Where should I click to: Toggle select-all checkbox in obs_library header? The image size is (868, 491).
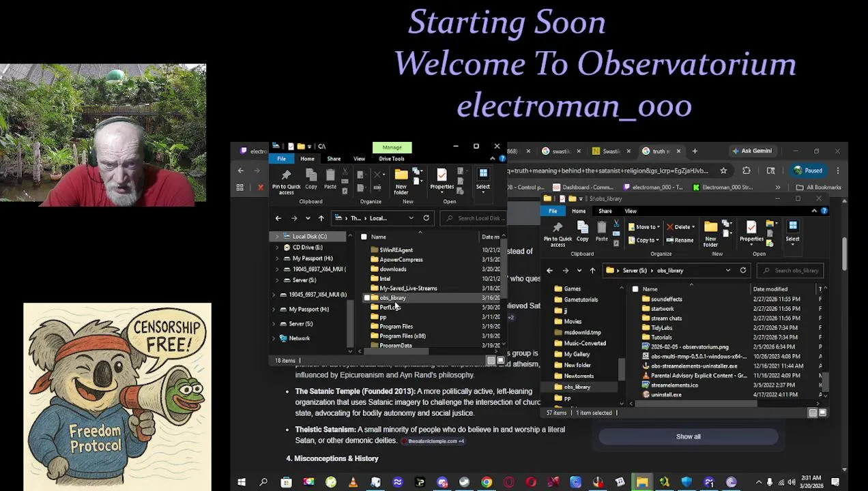[635, 289]
